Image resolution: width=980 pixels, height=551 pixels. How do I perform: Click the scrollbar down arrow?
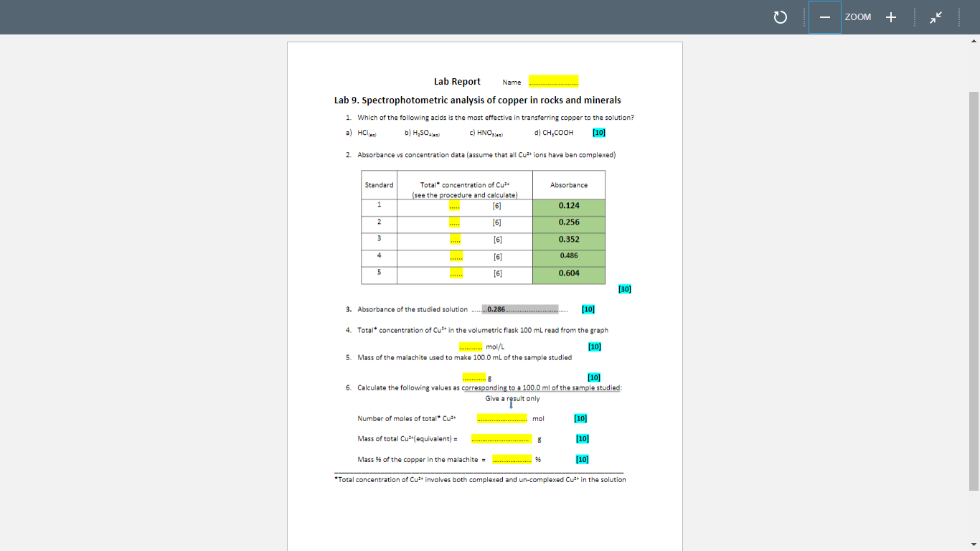point(974,544)
